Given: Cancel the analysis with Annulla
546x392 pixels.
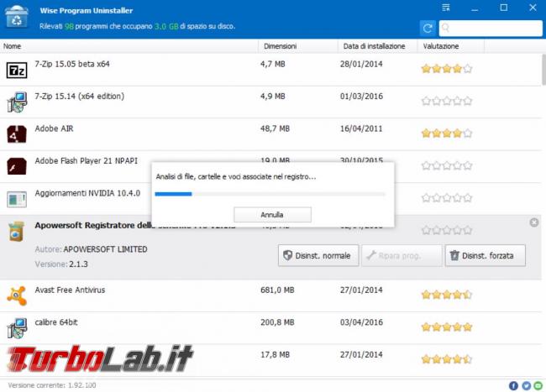Looking at the screenshot, I should coord(272,215).
